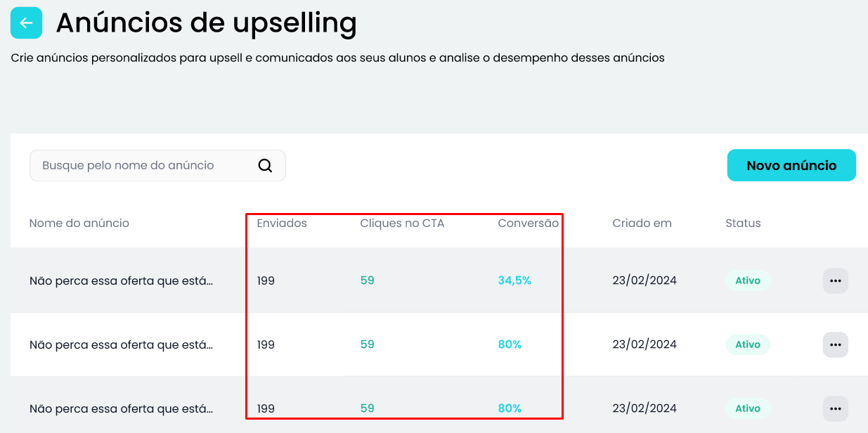This screenshot has width=868, height=433.
Task: Sort by the Enviados column header
Action: (282, 224)
